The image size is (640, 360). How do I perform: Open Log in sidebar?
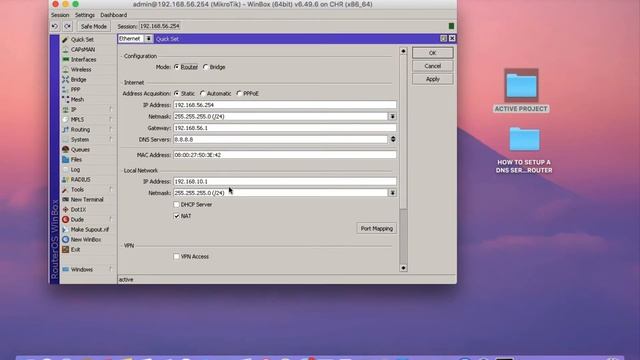coord(75,169)
